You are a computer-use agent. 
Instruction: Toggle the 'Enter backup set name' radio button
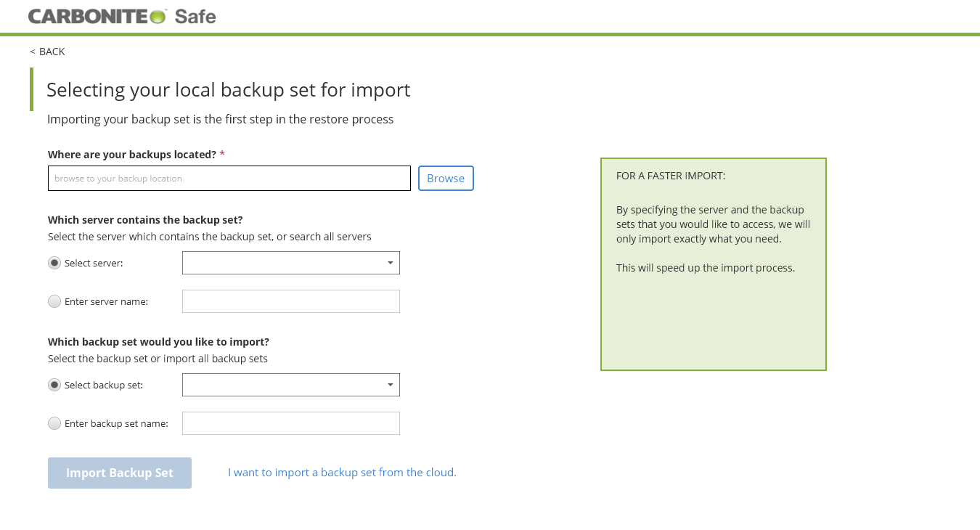[x=54, y=423]
